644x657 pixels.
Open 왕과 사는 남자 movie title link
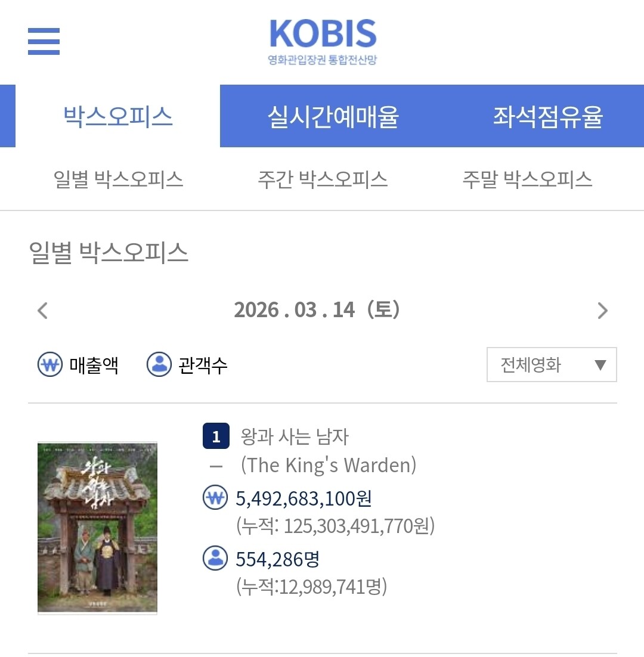pos(295,436)
